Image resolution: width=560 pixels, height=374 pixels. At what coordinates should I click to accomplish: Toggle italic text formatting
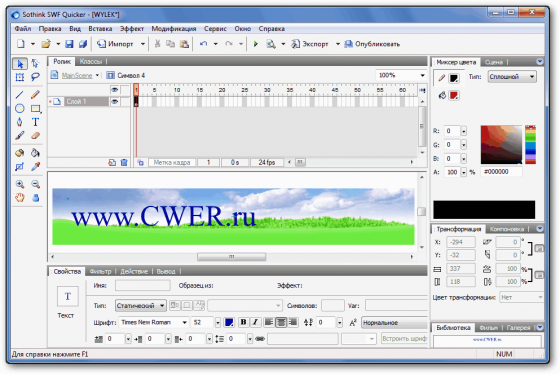click(255, 322)
